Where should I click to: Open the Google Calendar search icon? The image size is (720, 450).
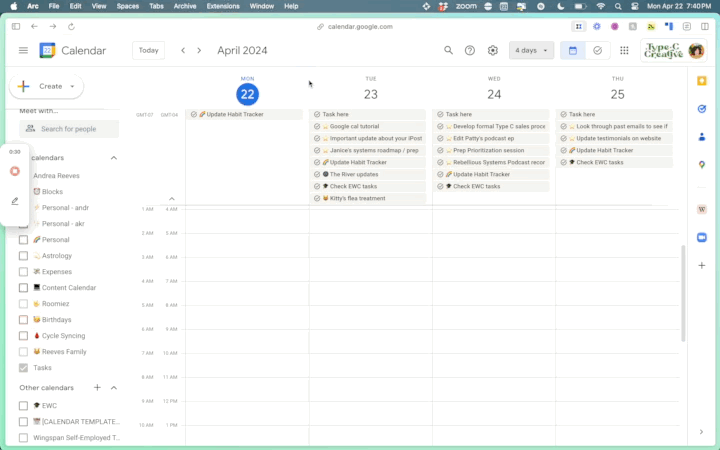click(x=448, y=50)
